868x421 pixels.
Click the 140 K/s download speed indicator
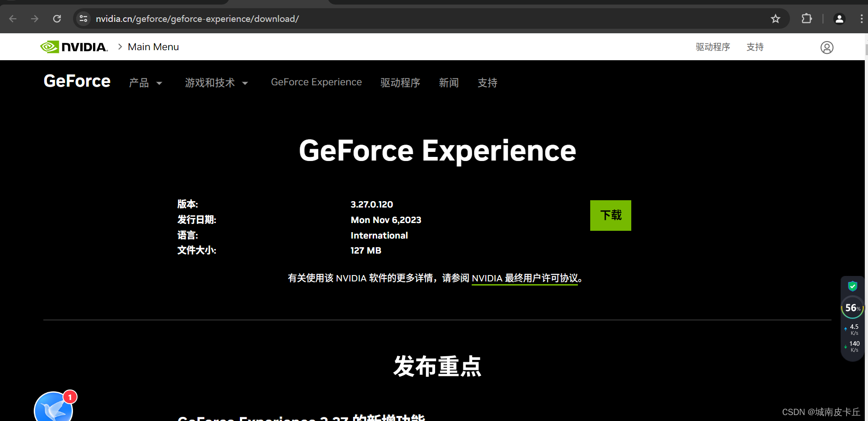852,347
